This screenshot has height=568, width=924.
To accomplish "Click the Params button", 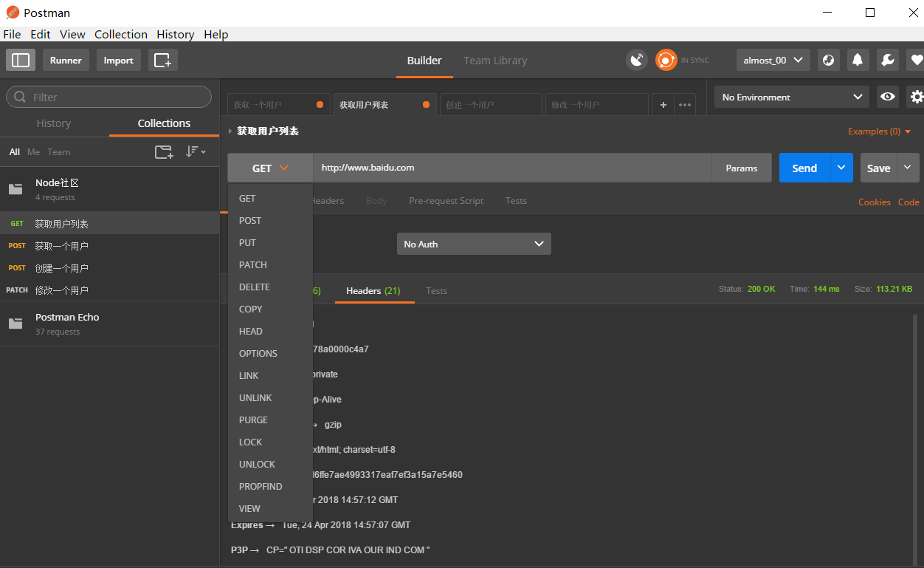I will pyautogui.click(x=742, y=168).
